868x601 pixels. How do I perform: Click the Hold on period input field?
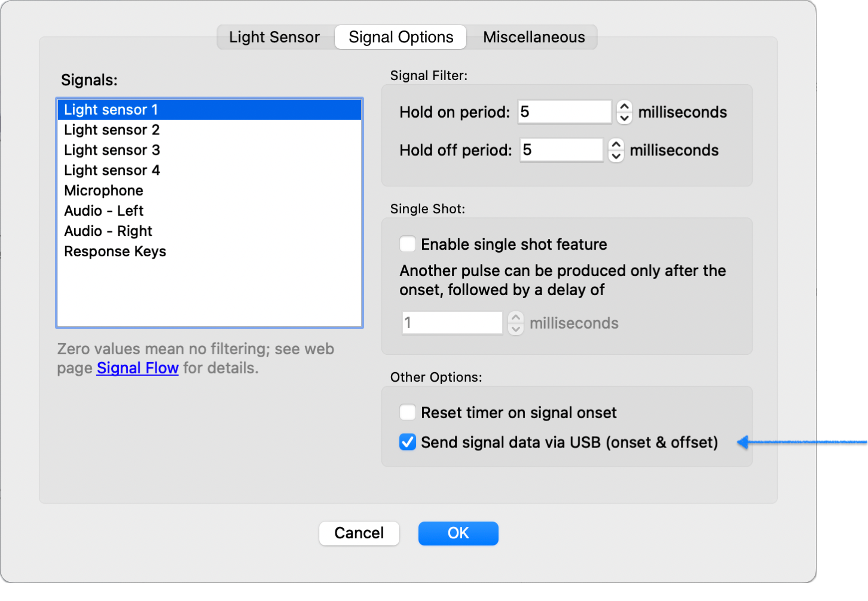564,112
